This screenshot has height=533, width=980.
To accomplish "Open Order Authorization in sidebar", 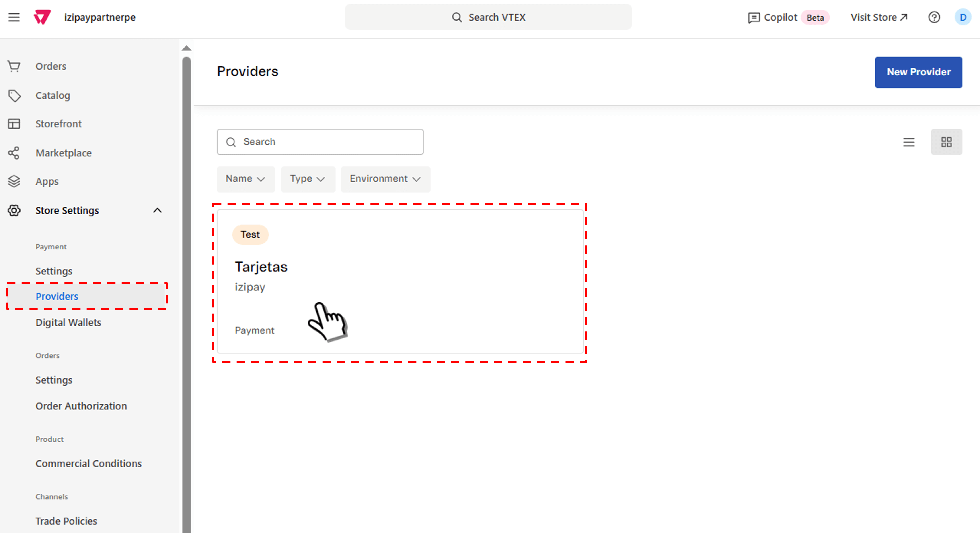I will coord(81,406).
